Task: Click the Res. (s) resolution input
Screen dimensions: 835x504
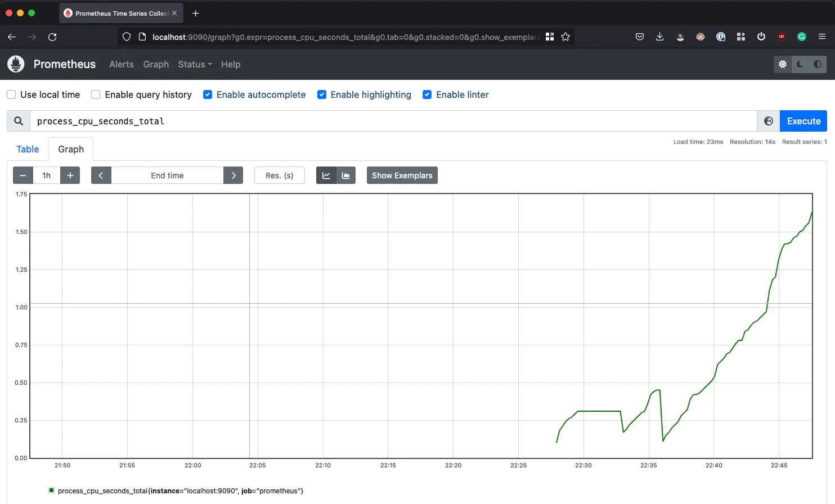Action: pyautogui.click(x=280, y=175)
